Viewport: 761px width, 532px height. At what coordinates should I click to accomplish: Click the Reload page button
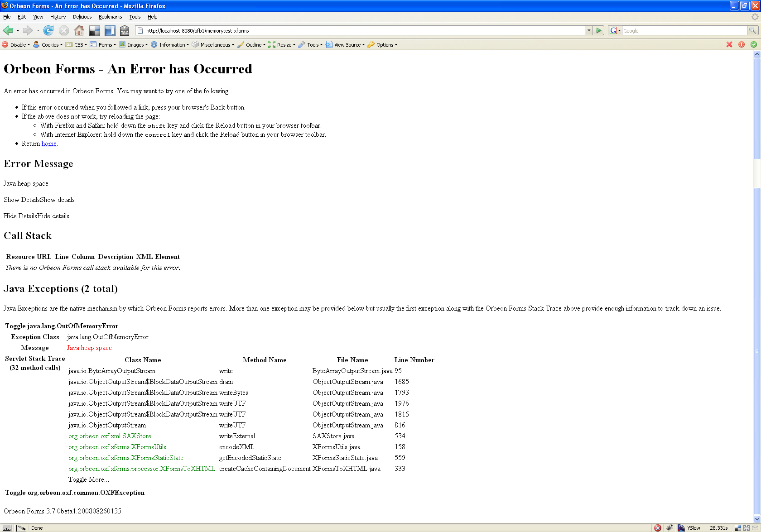(48, 30)
